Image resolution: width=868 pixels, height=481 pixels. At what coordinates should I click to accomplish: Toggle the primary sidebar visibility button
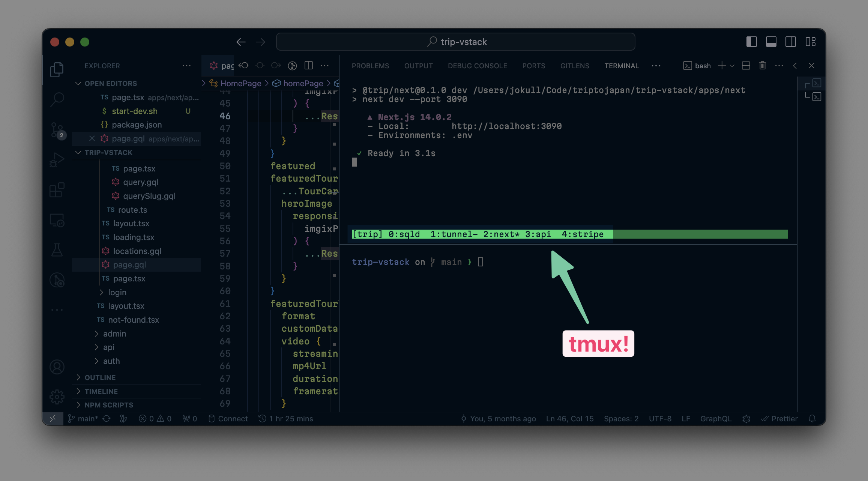pyautogui.click(x=751, y=42)
